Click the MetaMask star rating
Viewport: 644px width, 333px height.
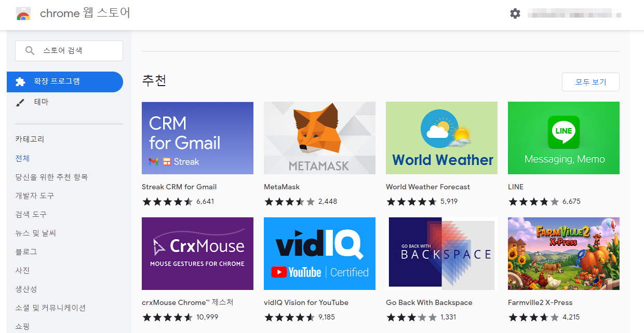(289, 201)
